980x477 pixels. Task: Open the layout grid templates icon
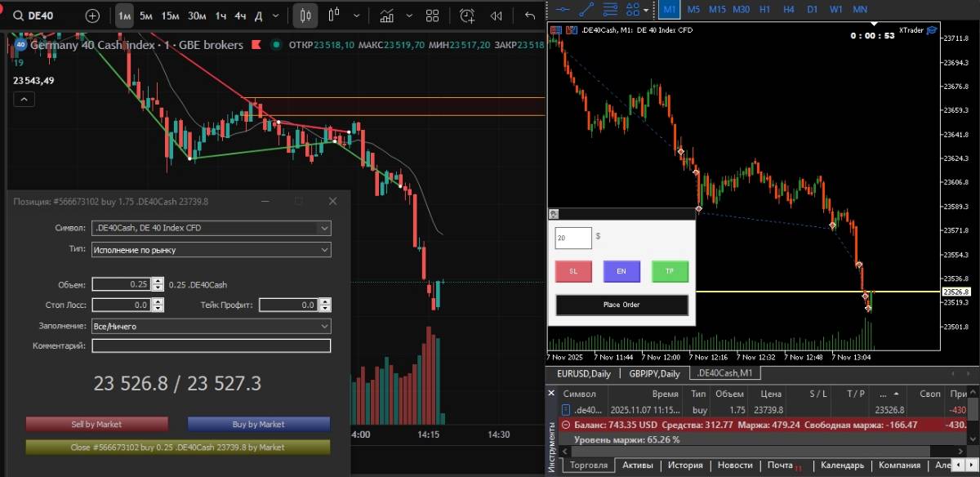[432, 16]
